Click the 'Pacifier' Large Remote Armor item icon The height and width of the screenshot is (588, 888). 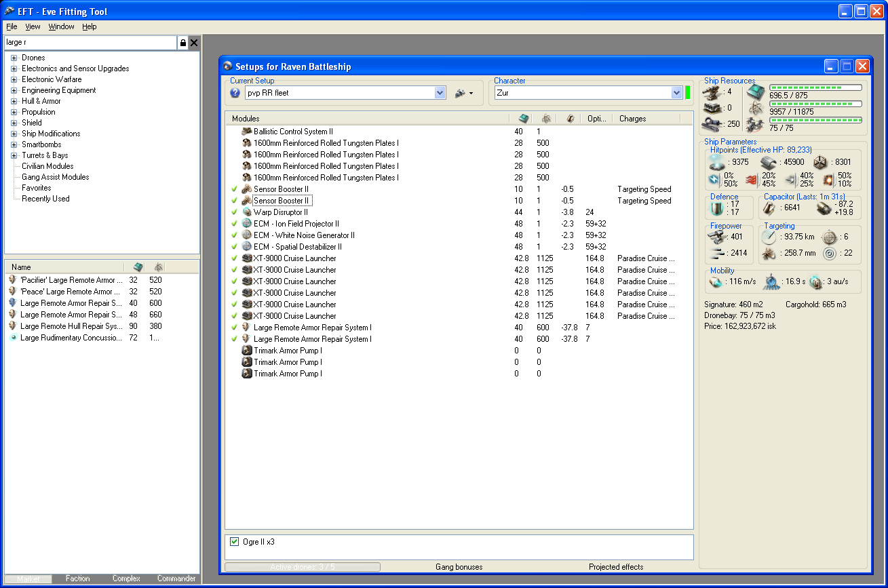tap(12, 280)
